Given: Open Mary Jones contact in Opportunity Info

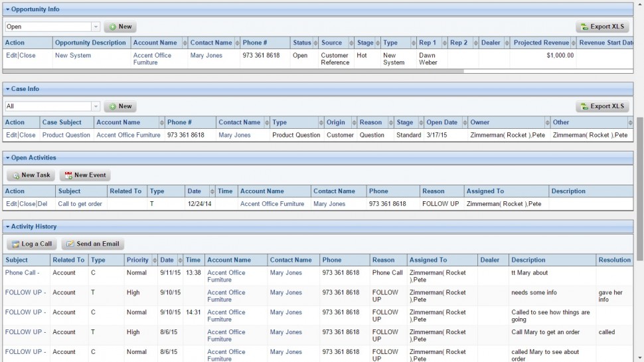Looking at the screenshot, I should tap(206, 56).
